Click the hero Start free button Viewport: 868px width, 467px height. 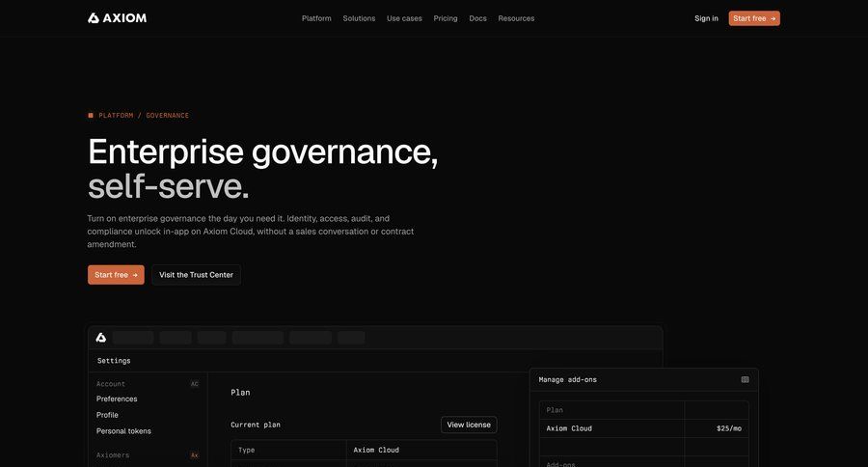116,275
